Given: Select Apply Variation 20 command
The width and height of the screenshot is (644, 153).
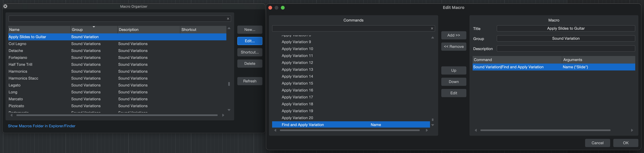Looking at the screenshot, I should coord(351,118).
